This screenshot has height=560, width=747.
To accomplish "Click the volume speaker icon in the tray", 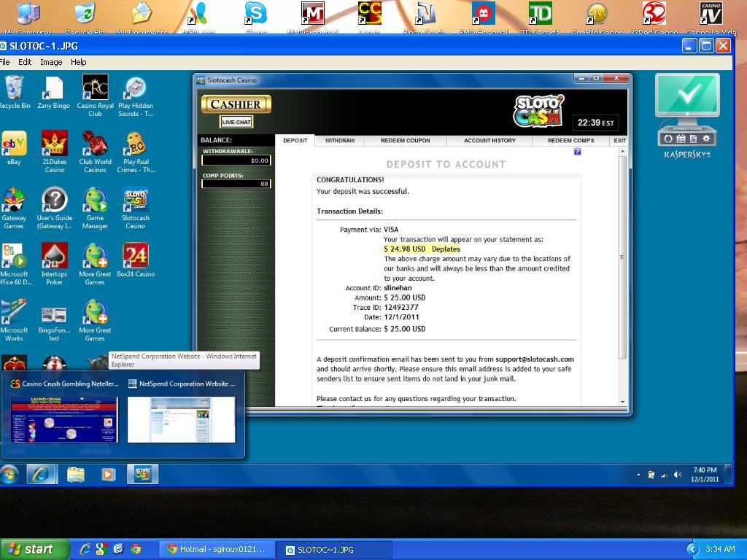I will click(x=678, y=475).
